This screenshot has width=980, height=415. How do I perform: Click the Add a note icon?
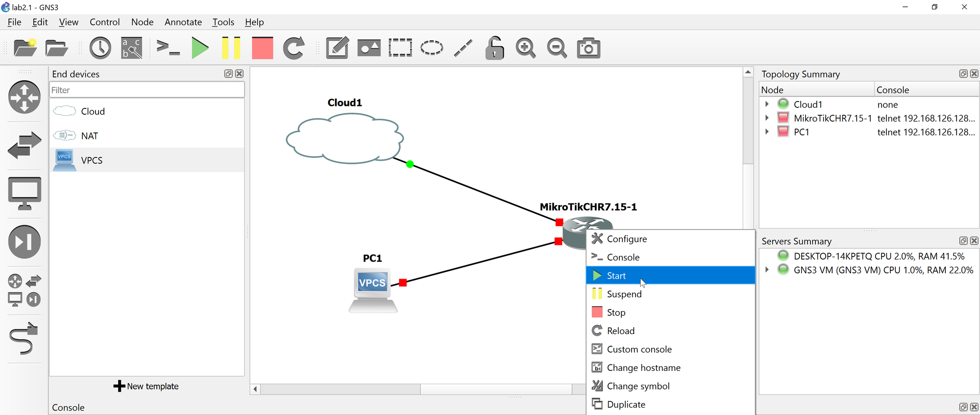[338, 48]
